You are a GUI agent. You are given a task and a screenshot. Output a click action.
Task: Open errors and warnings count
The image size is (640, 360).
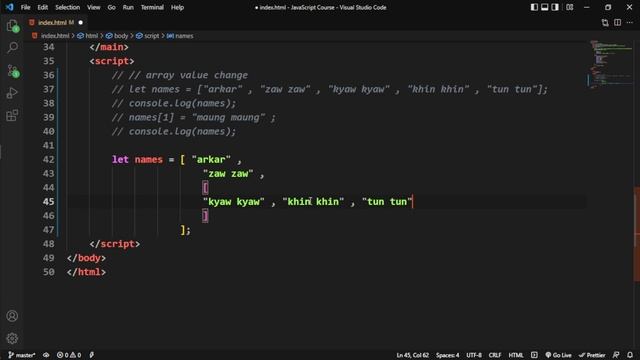pyautogui.click(x=69, y=355)
